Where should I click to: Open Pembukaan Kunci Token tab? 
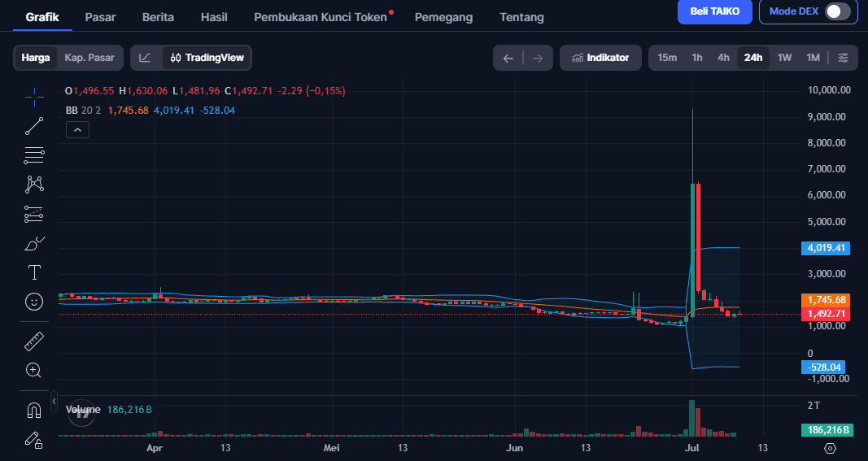click(321, 17)
